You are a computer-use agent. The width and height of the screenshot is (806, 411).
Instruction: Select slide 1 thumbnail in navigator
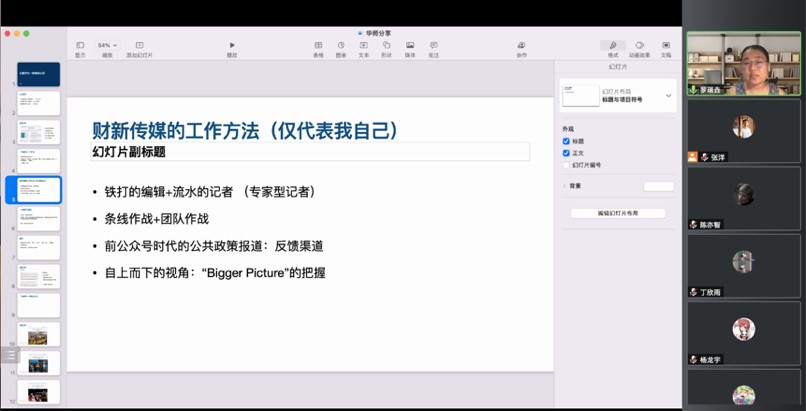(39, 74)
